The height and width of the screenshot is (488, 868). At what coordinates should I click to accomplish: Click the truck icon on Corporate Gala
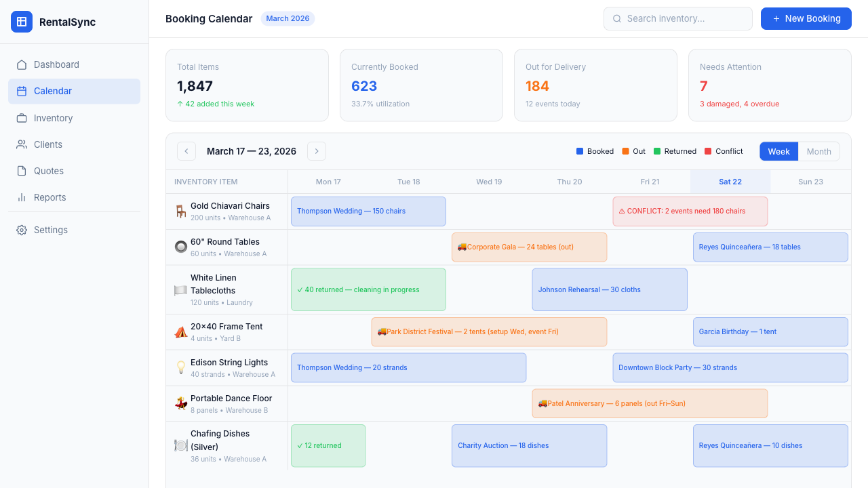462,247
